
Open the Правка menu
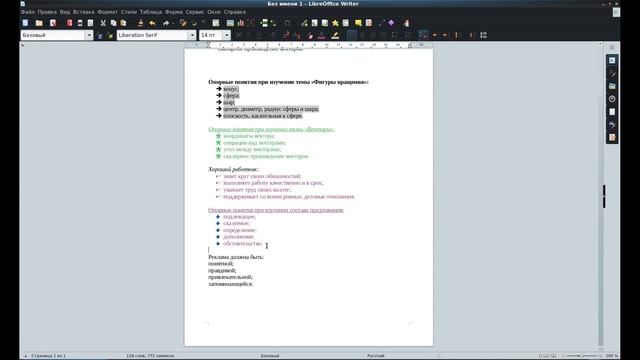point(47,12)
